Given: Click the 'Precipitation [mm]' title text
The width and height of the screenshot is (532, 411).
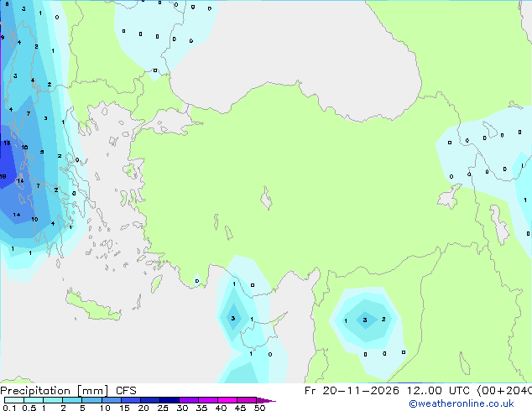Looking at the screenshot, I should [x=55, y=391].
